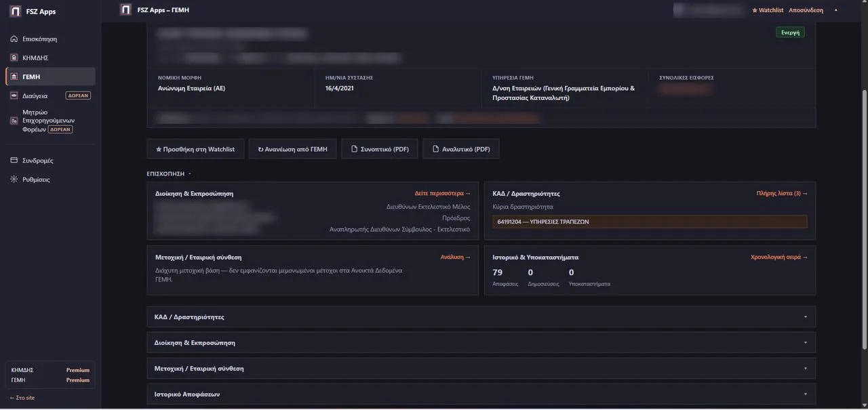
Task: Click the Ανάλυση link
Action: click(x=456, y=258)
